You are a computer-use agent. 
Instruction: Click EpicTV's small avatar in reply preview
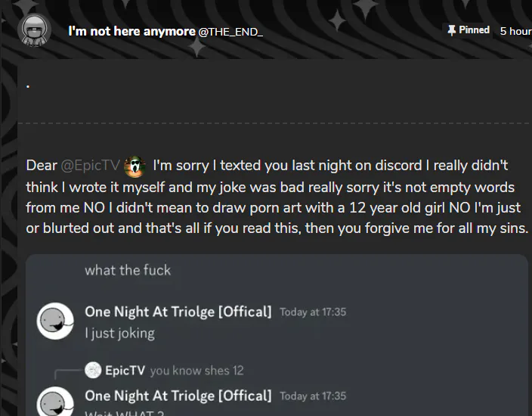coord(93,370)
